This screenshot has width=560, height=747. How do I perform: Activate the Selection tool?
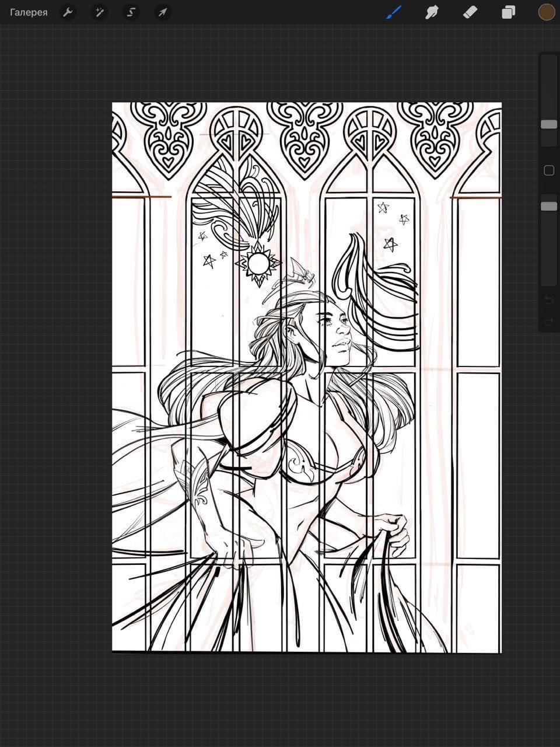point(131,12)
